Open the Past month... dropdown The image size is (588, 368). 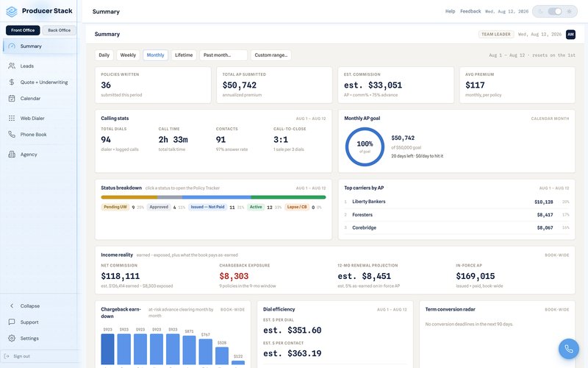tap(223, 54)
